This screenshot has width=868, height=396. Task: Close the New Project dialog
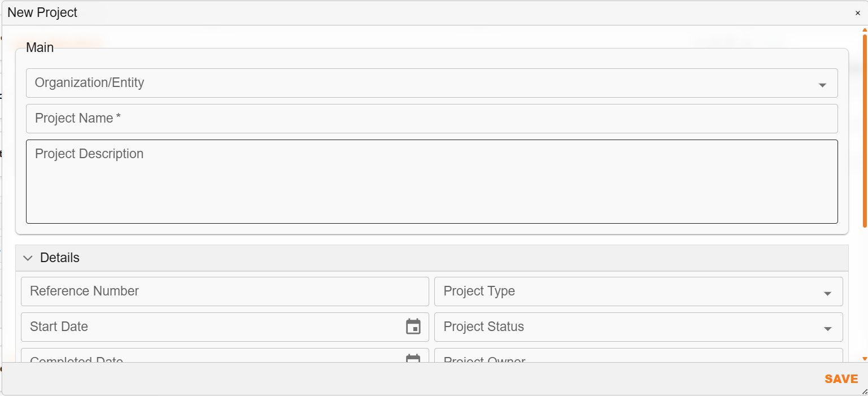click(x=858, y=12)
